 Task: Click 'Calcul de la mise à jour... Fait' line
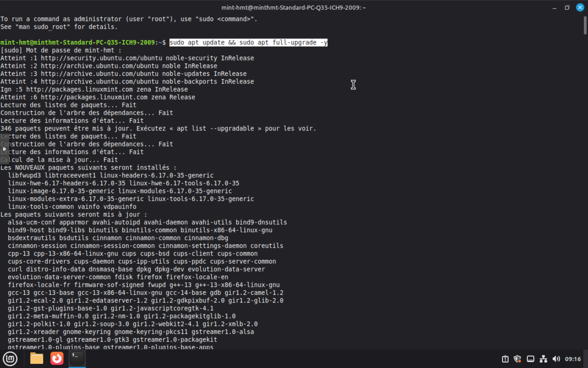[59, 160]
